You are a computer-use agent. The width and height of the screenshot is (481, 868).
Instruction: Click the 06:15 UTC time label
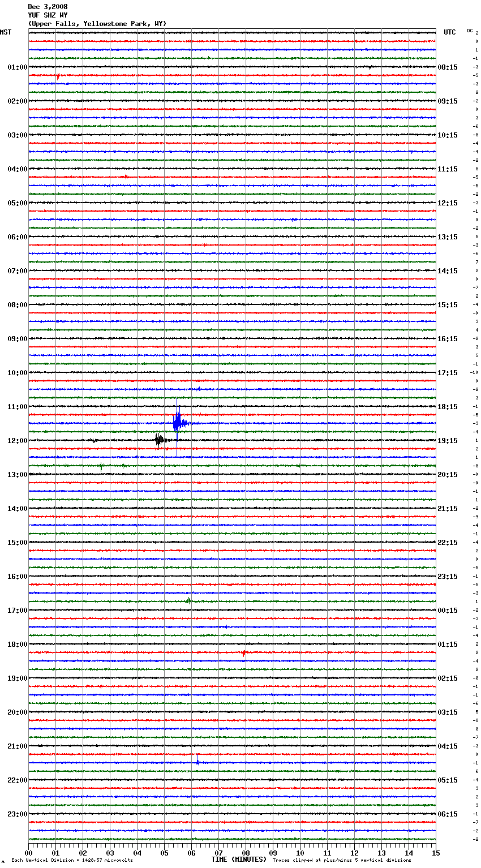(x=448, y=814)
